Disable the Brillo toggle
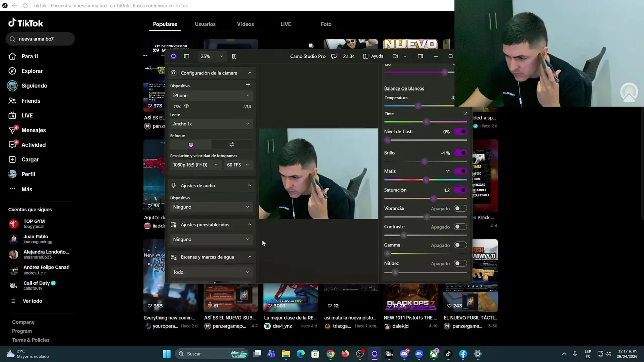Image resolution: width=644 pixels, height=362 pixels. coord(460,153)
